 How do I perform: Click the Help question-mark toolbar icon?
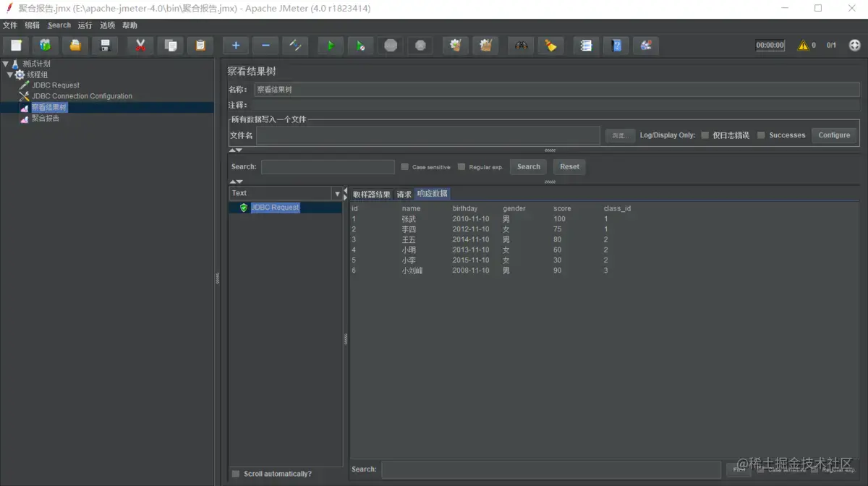click(x=616, y=46)
